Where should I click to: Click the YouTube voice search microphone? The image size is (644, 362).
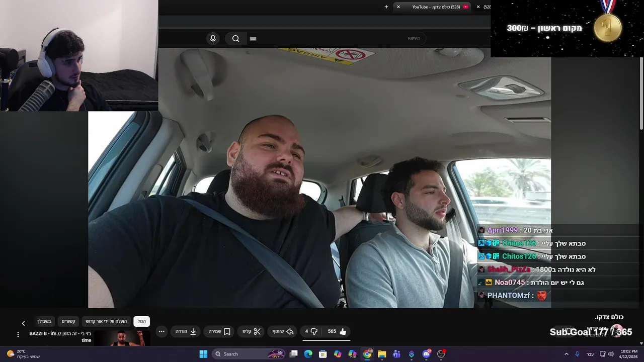tap(213, 39)
